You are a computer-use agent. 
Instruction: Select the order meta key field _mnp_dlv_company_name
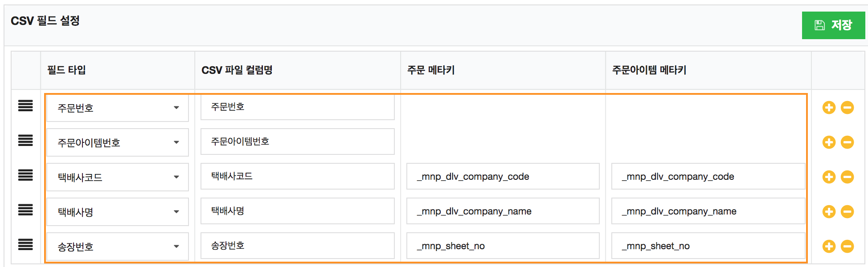tap(503, 211)
